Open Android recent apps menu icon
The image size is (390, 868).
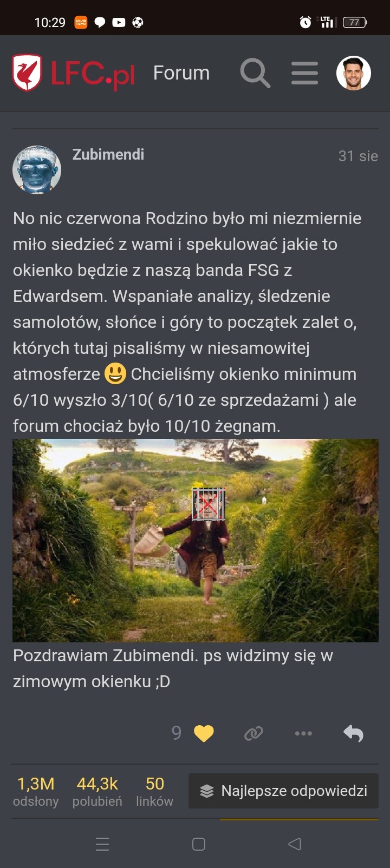tap(102, 844)
